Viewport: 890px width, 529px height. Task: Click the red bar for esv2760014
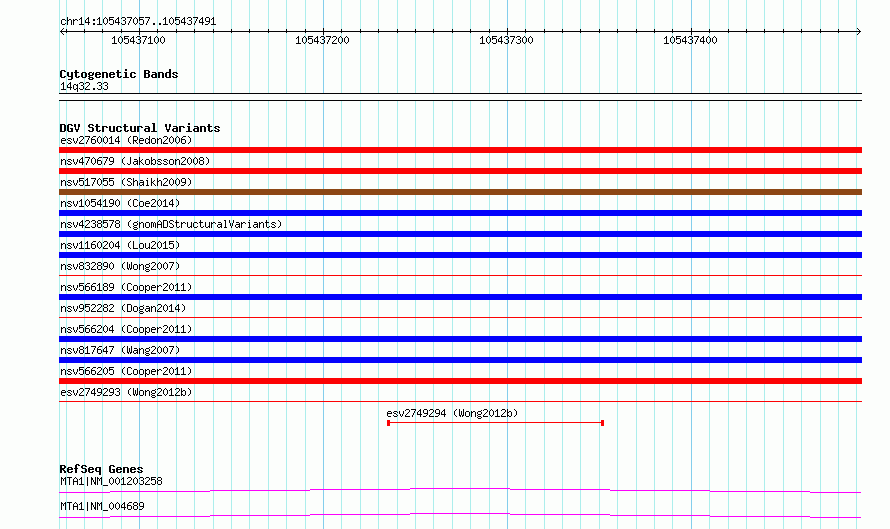click(x=460, y=150)
